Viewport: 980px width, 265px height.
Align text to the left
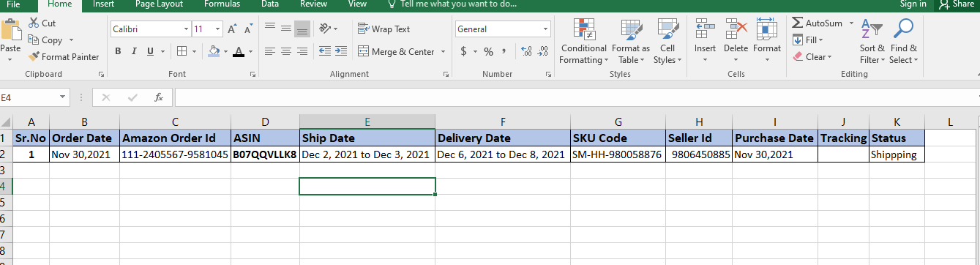click(x=269, y=51)
